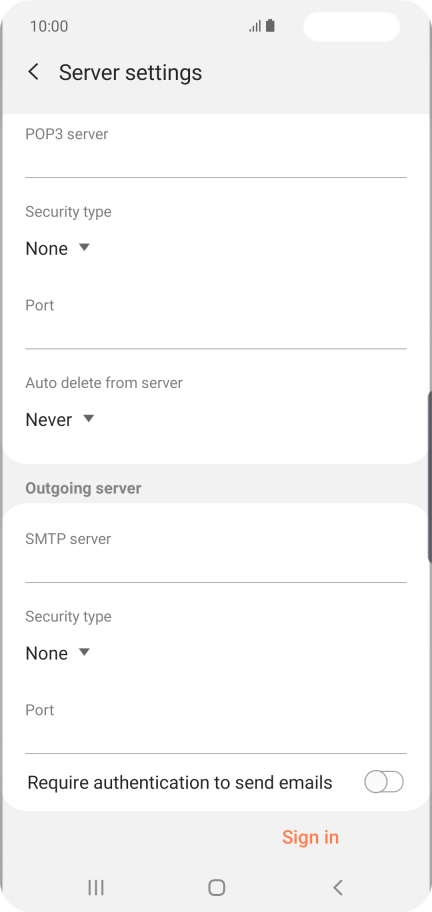Viewport: 432px width, 912px height.
Task: Open incoming Security type dropdown
Action: point(58,248)
